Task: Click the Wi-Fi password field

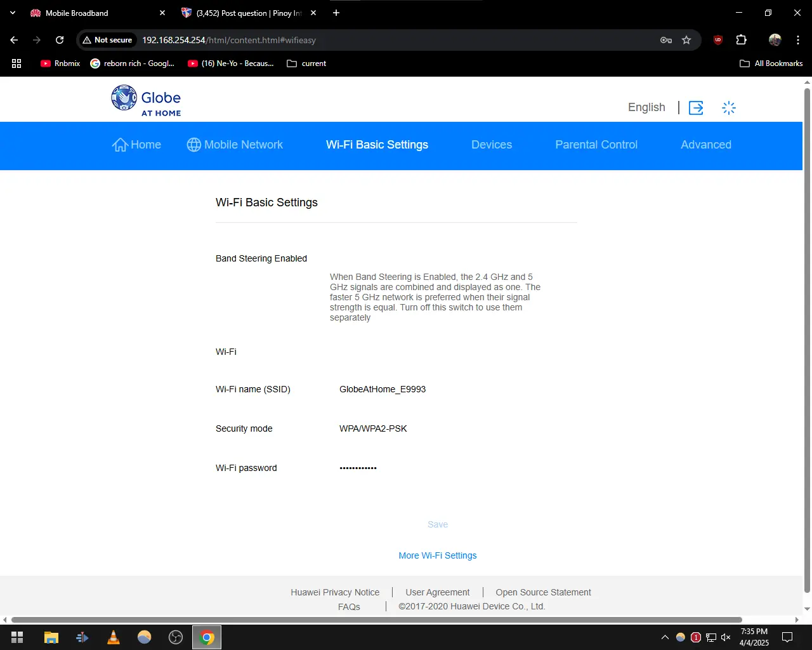Action: tap(358, 468)
